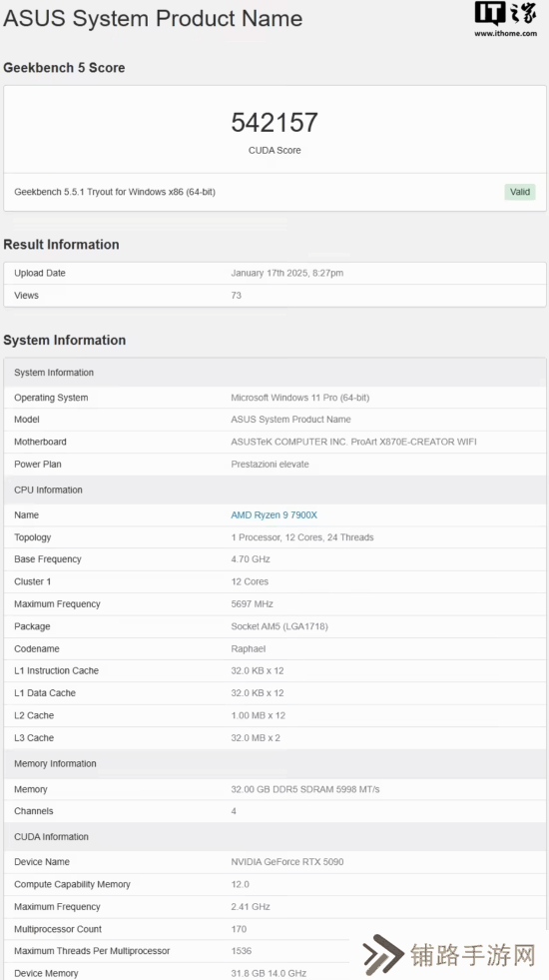Select the 4.70 GHz base frequency value
549x980 pixels.
[x=251, y=559]
